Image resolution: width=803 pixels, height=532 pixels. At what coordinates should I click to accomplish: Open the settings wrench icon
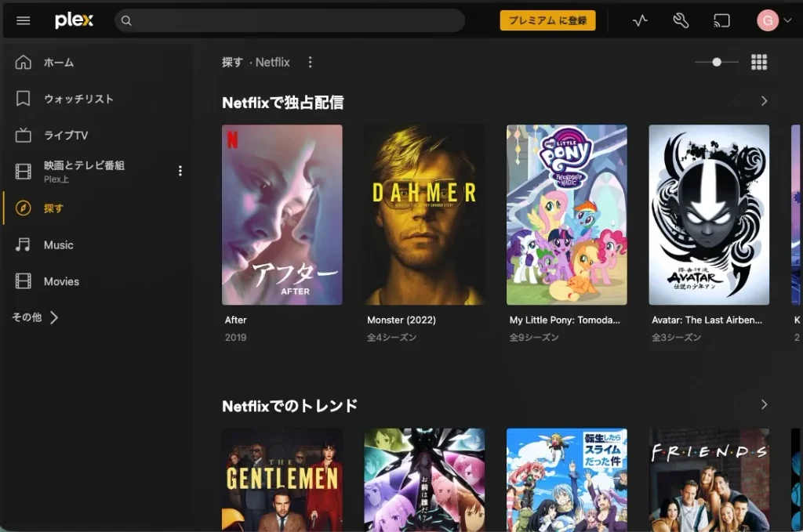pos(681,20)
